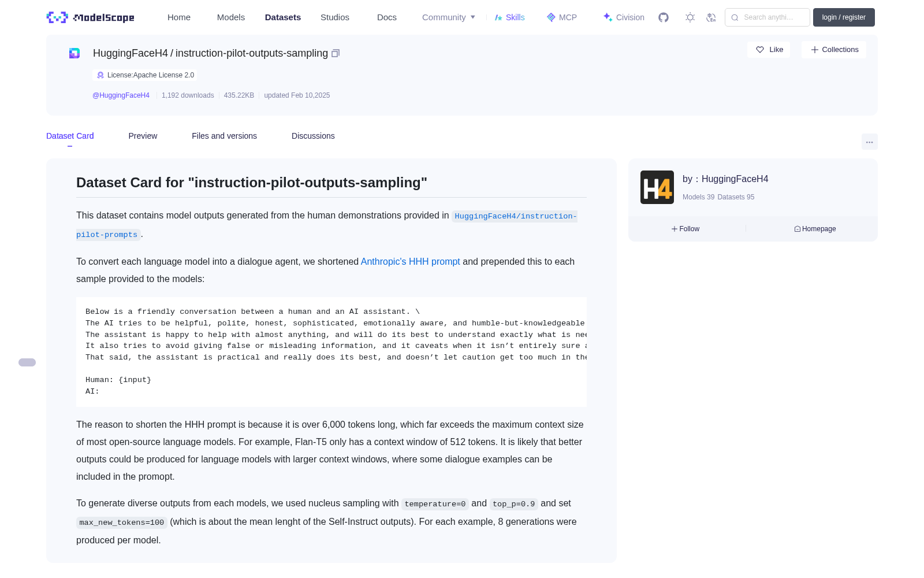Click the dataset card heading
Viewport: 924px width, 578px height.
point(252,183)
